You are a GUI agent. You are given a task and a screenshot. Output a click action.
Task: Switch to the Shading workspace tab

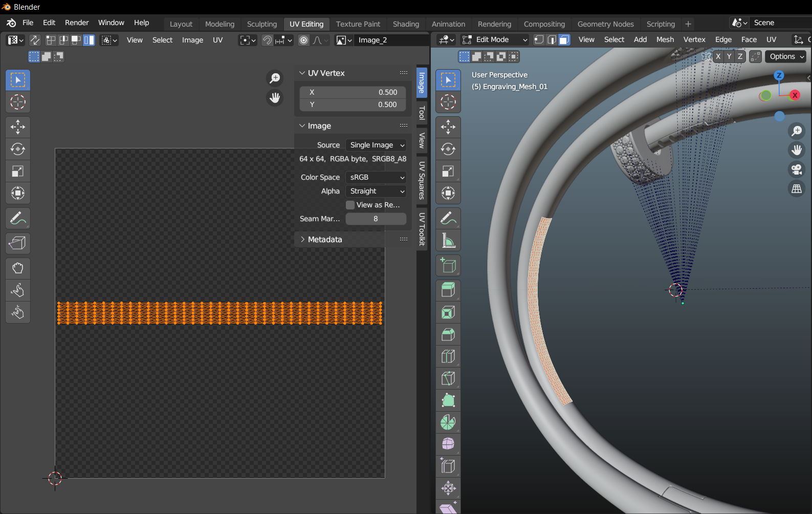click(406, 24)
